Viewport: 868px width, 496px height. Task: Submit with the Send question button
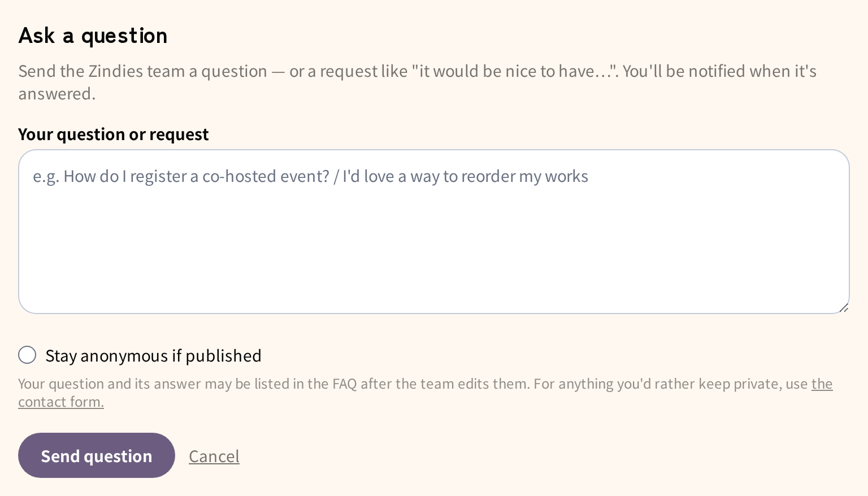coord(97,455)
